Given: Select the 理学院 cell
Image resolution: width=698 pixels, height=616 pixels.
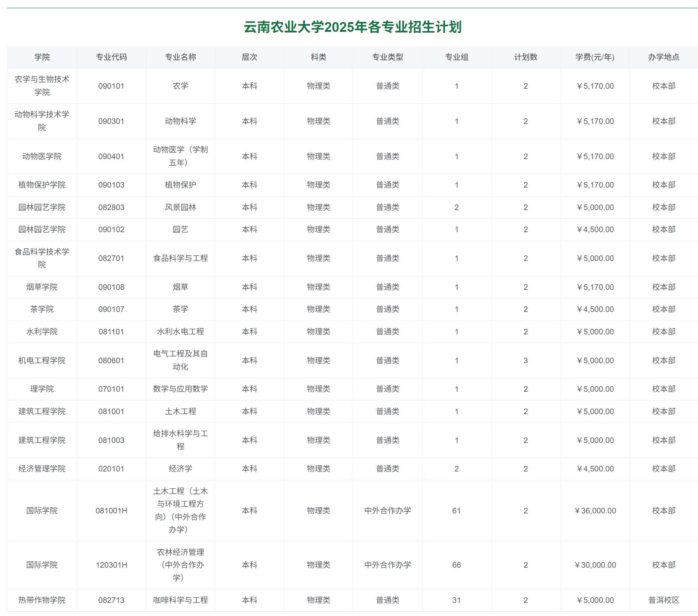Looking at the screenshot, I should coord(42,389).
